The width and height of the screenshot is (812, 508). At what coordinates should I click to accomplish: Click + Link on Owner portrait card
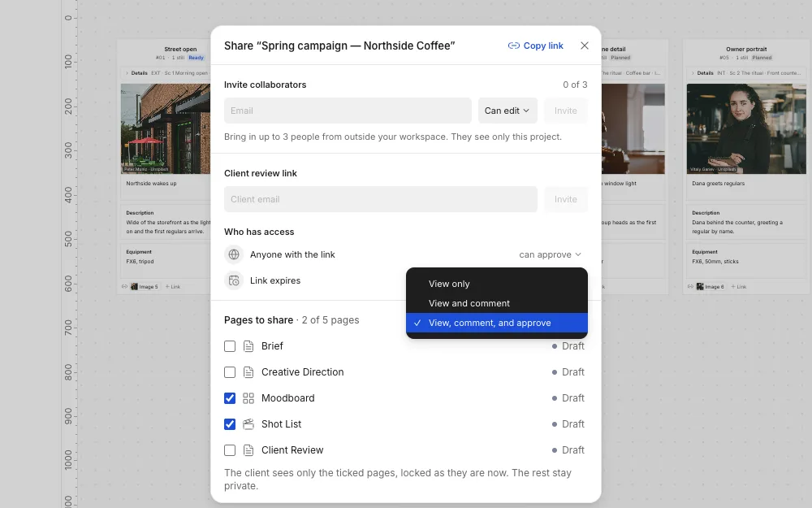739,287
